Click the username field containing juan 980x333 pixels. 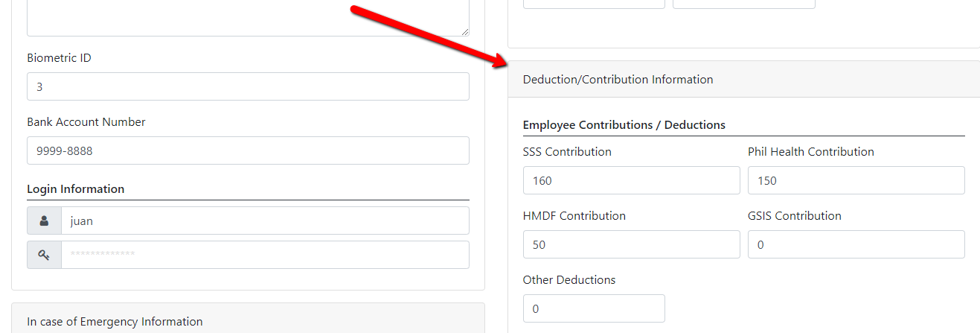point(265,221)
